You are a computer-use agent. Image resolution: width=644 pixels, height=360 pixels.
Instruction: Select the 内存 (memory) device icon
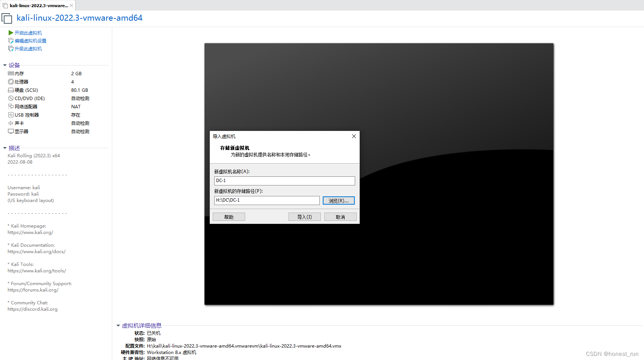coord(11,73)
